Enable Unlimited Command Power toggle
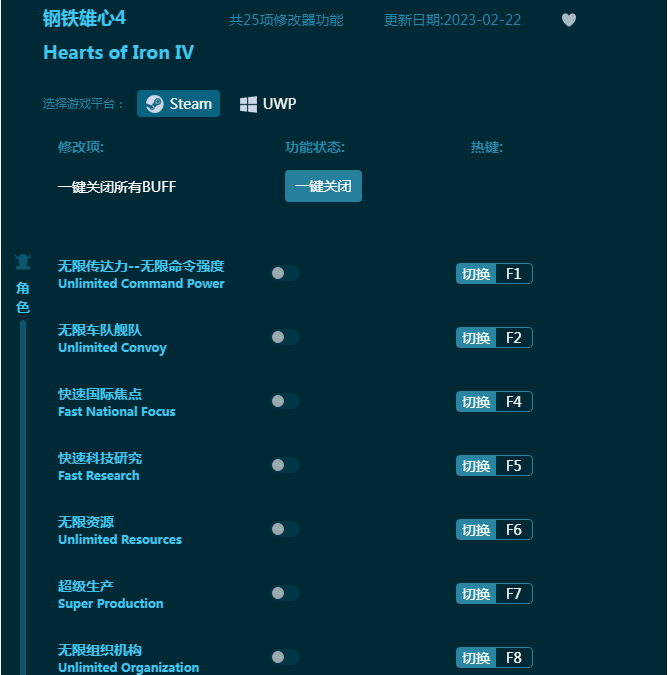The height and width of the screenshot is (675, 668). tap(285, 273)
